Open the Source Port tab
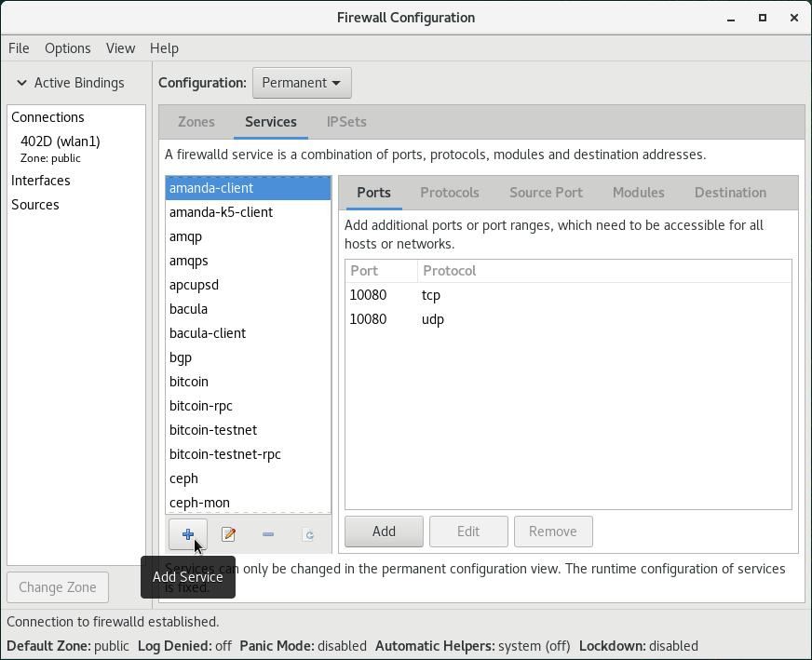 coord(546,193)
